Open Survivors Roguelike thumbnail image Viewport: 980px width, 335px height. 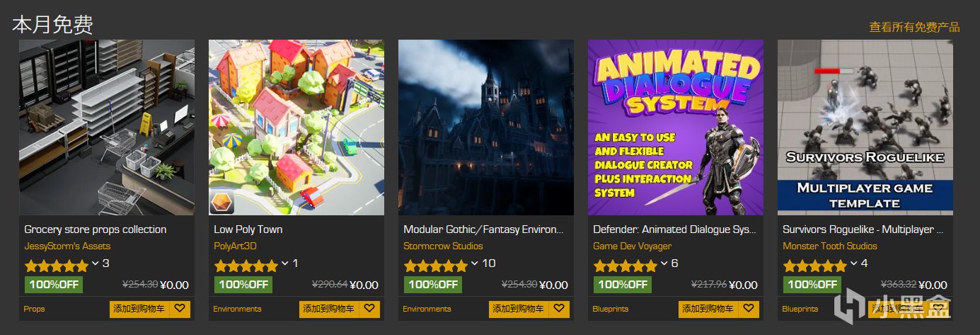(865, 127)
